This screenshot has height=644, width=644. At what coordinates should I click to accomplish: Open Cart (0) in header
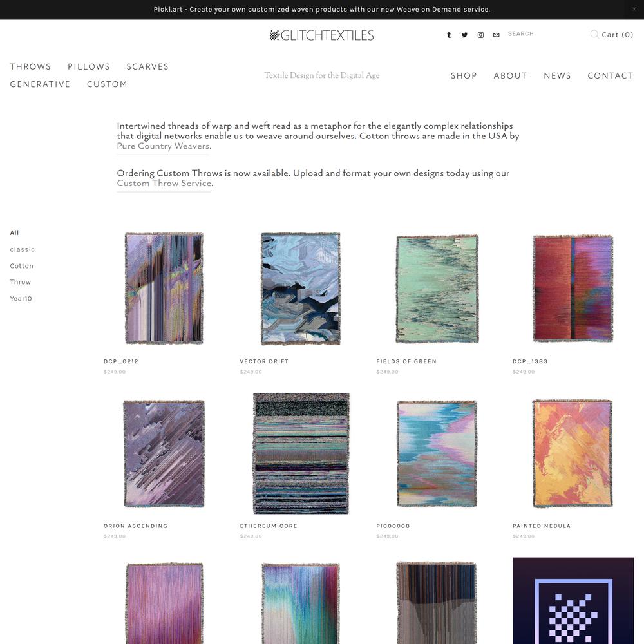[x=618, y=35]
